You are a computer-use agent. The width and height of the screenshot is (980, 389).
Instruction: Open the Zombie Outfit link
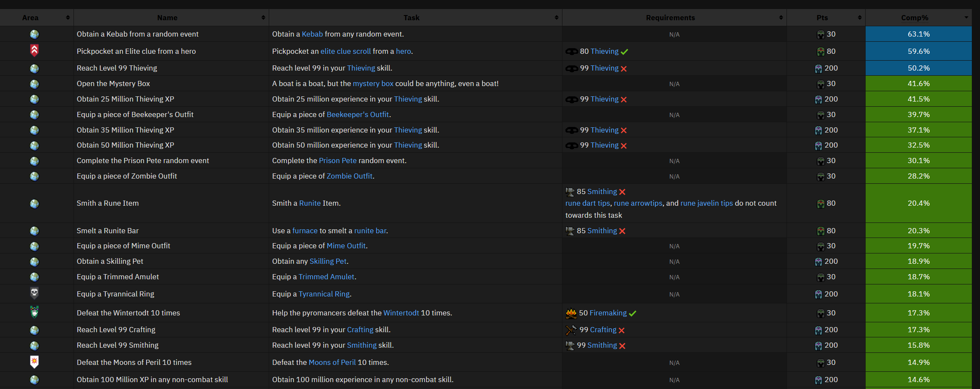[350, 176]
